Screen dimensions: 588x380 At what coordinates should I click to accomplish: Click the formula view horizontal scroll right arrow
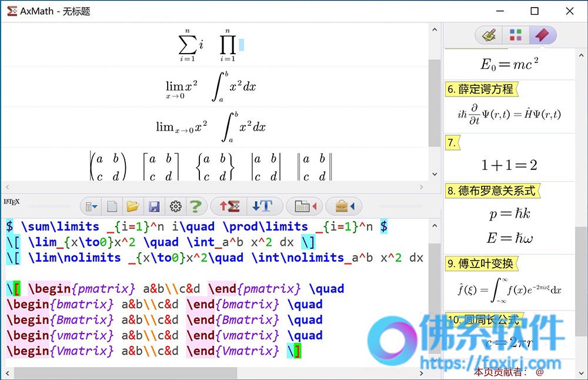[422, 187]
